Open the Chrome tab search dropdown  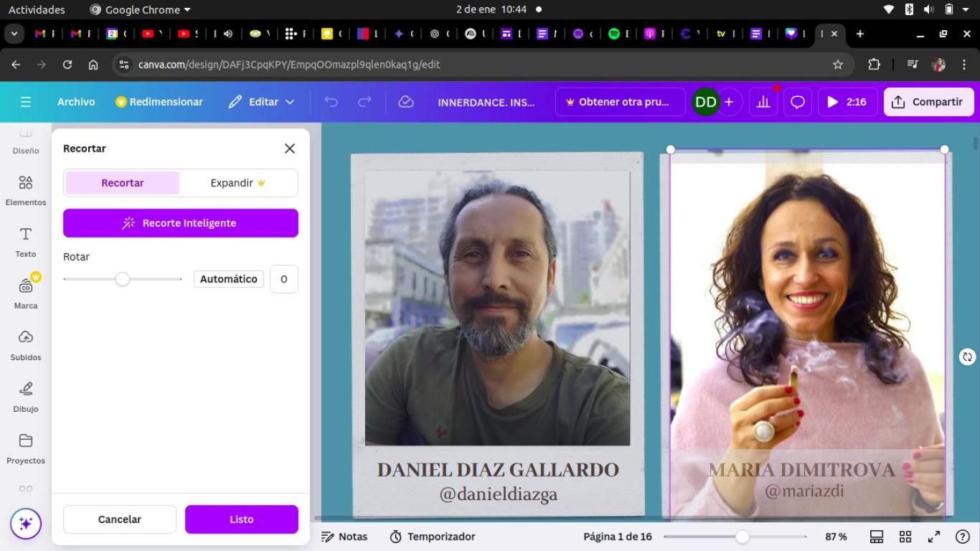(x=14, y=34)
